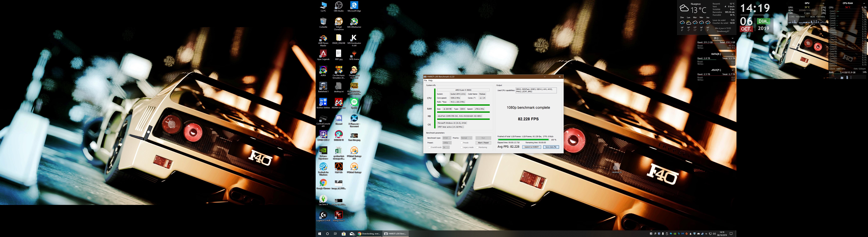
Task: Select the CPUID CPU-Z shortcut
Action: (323, 136)
